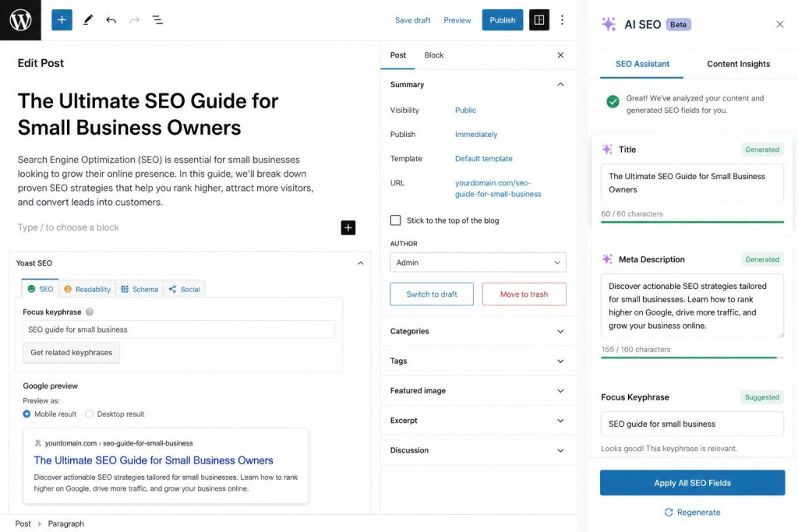
Task: Click Save draft
Action: (x=413, y=20)
